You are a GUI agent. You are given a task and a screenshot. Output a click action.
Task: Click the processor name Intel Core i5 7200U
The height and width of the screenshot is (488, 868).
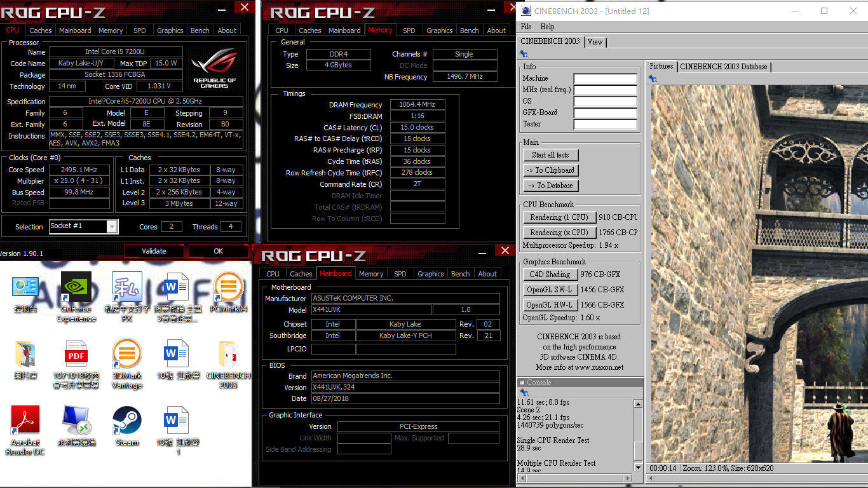click(116, 52)
